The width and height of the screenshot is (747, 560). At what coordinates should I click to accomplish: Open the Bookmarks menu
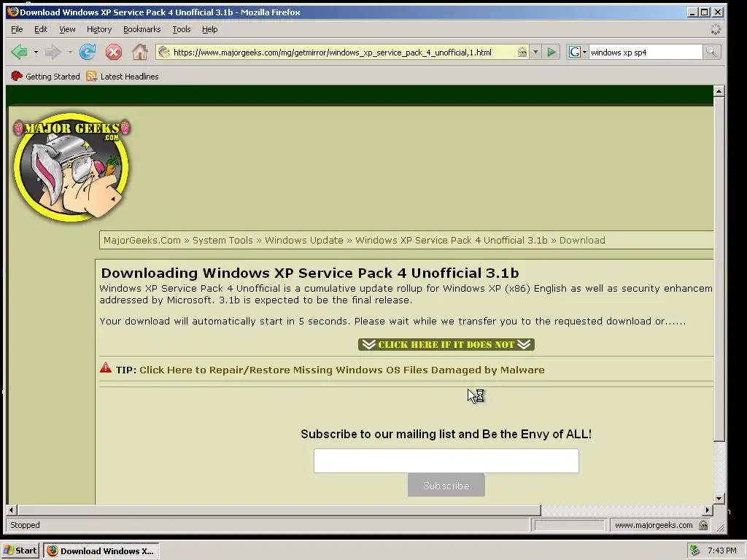tap(142, 29)
